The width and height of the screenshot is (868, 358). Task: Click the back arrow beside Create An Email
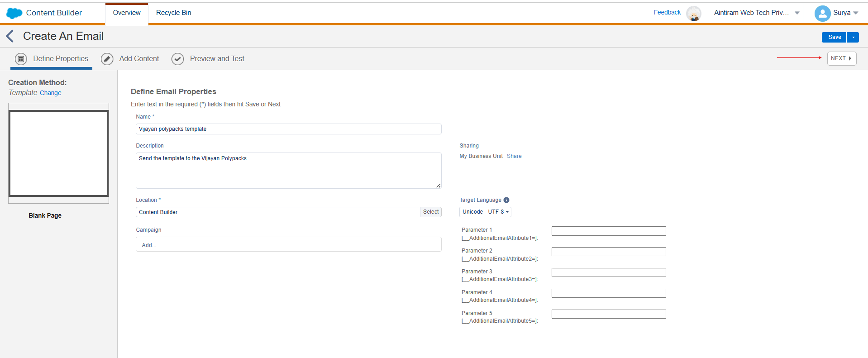click(x=10, y=36)
